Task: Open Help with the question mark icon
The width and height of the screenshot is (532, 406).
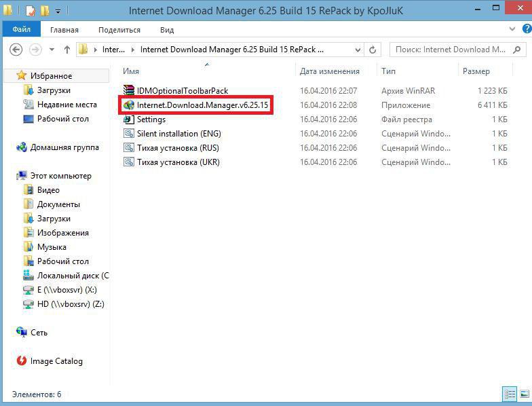Action: coord(527,29)
